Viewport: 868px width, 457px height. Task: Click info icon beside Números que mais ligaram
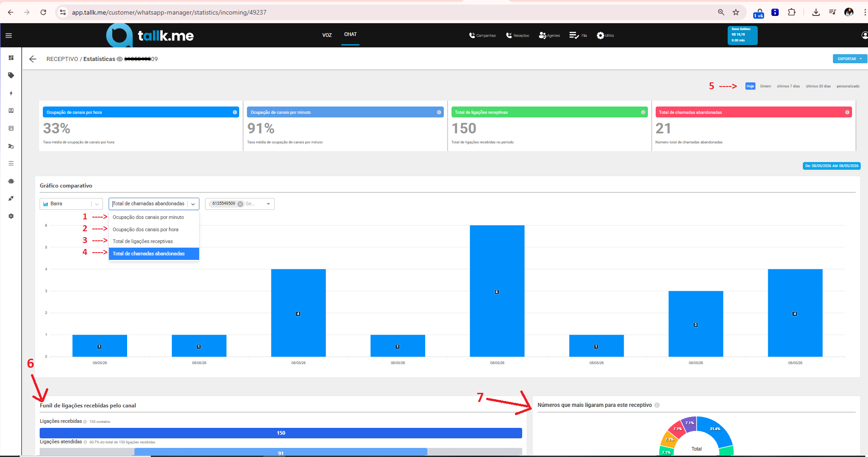pos(657,405)
